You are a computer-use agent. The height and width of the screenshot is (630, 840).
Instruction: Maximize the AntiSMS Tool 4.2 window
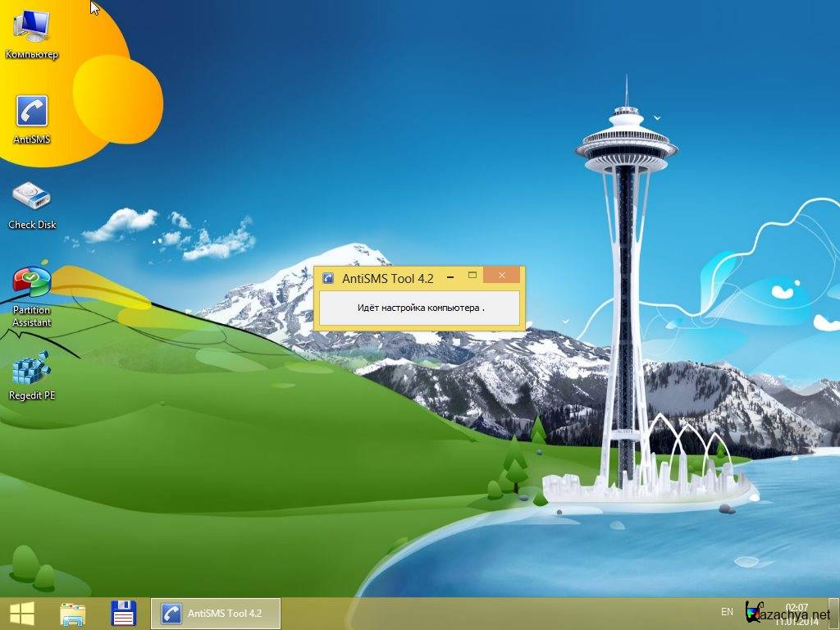click(x=472, y=276)
